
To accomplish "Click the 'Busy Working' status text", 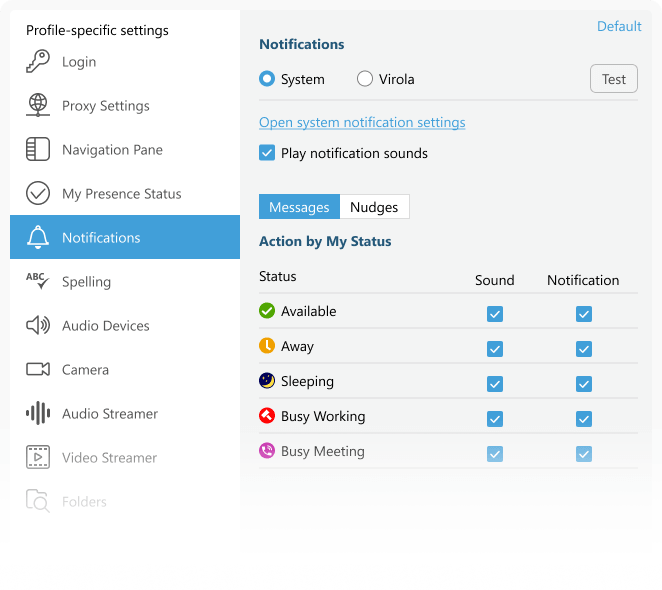I will (x=323, y=416).
